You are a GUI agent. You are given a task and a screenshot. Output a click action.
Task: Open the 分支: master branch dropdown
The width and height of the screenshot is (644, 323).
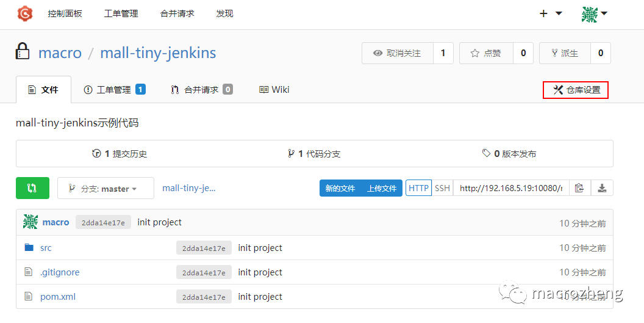[x=106, y=189]
